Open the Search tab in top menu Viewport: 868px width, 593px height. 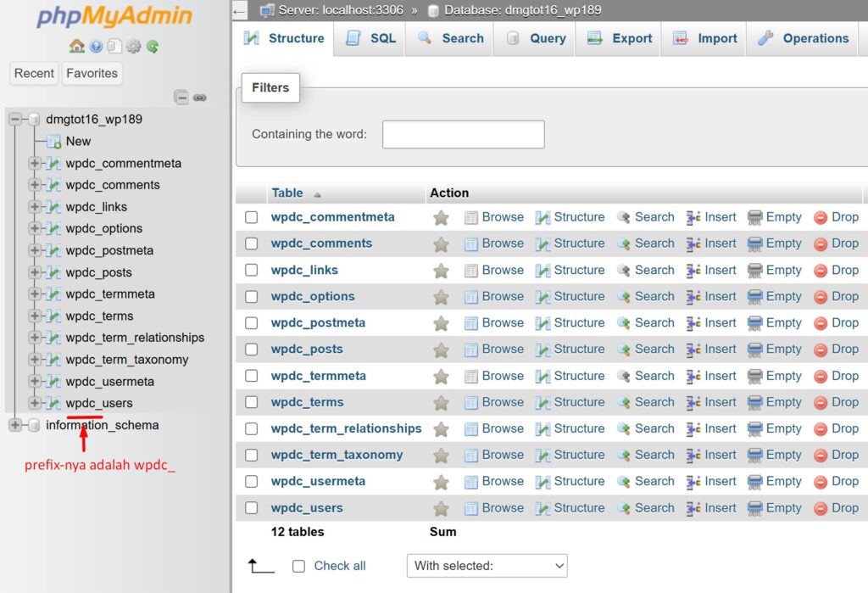click(449, 39)
